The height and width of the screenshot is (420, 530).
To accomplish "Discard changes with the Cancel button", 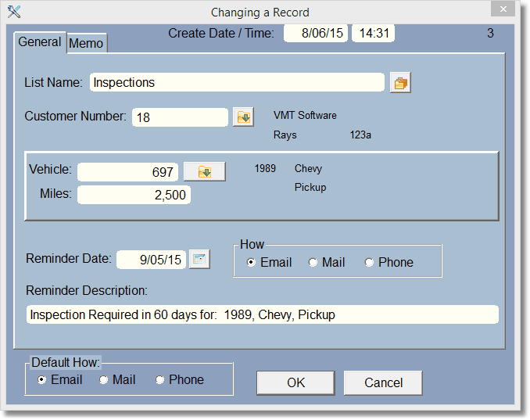I will pyautogui.click(x=383, y=382).
